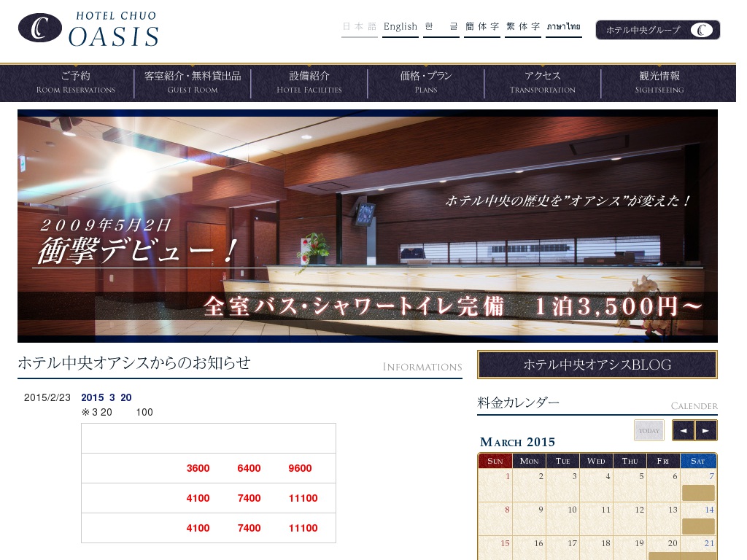Select March 4 in calendar
The width and height of the screenshot is (747, 560).
(597, 485)
